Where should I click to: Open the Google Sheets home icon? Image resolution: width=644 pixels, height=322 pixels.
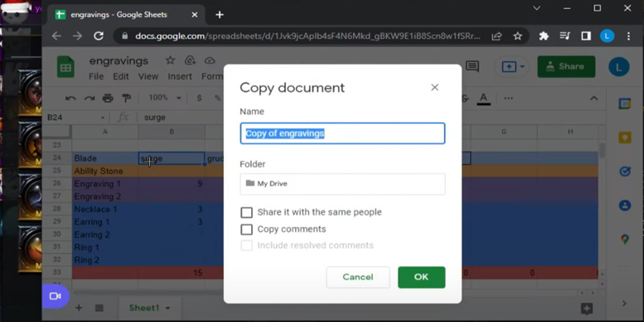[65, 68]
